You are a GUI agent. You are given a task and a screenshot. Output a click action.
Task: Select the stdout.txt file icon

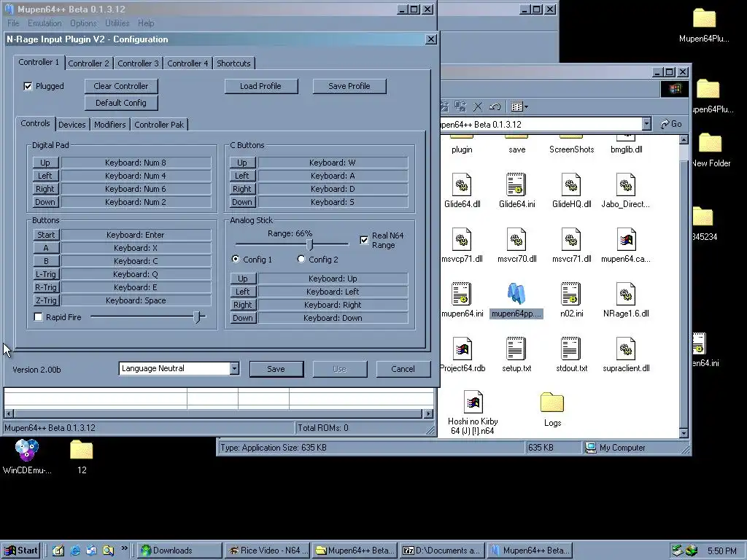click(x=570, y=349)
